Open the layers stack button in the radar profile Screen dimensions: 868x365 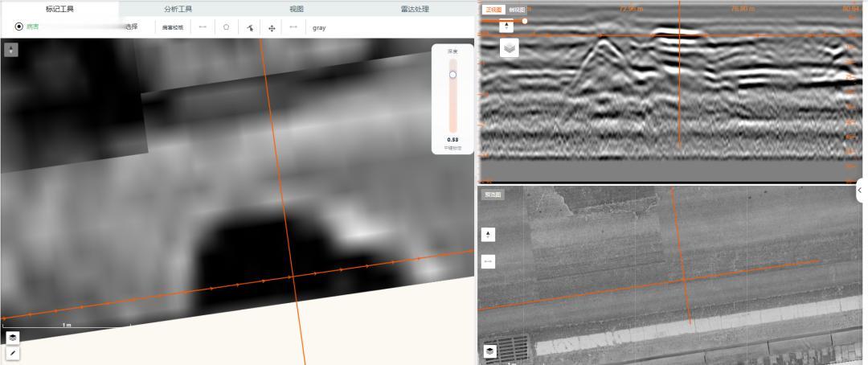(510, 47)
